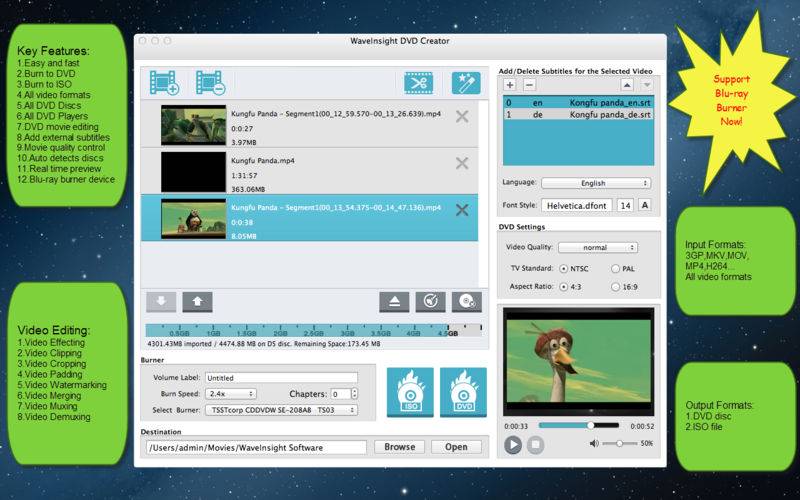
Task: Click the disc info icon button
Action: pyautogui.click(x=467, y=302)
